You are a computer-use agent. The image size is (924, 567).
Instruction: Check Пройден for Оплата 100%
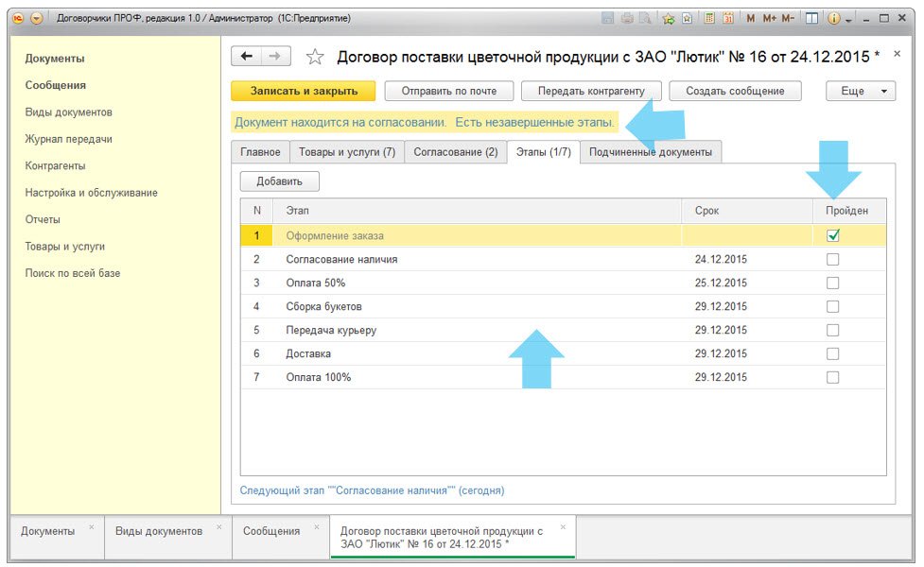tap(832, 377)
